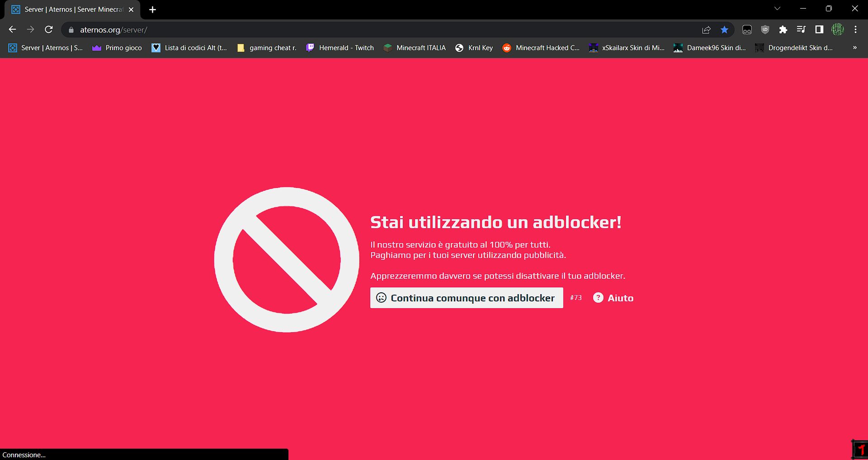Click the address bar URL
Viewport: 868px width, 460px height.
(x=113, y=30)
